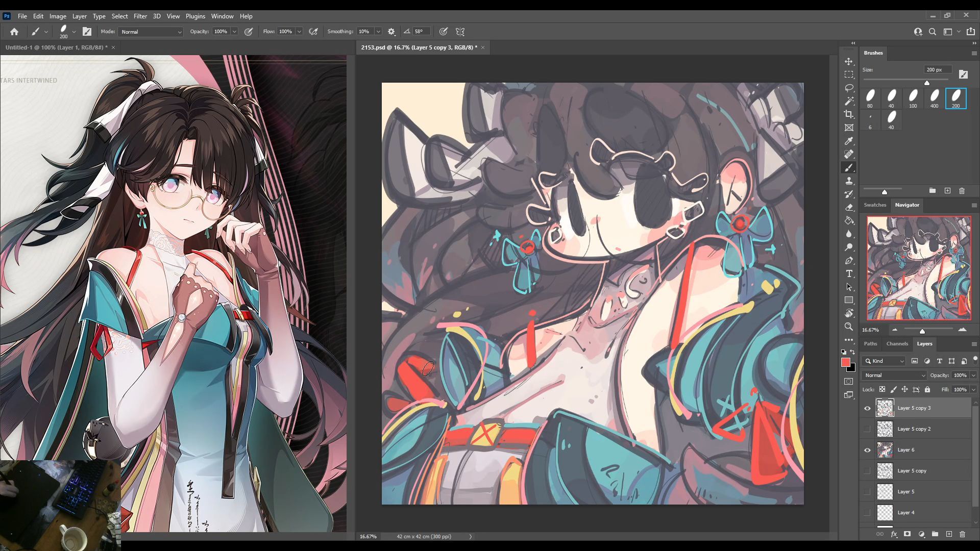Switch to the Swatches tab
The height and width of the screenshot is (551, 980).
tap(875, 205)
